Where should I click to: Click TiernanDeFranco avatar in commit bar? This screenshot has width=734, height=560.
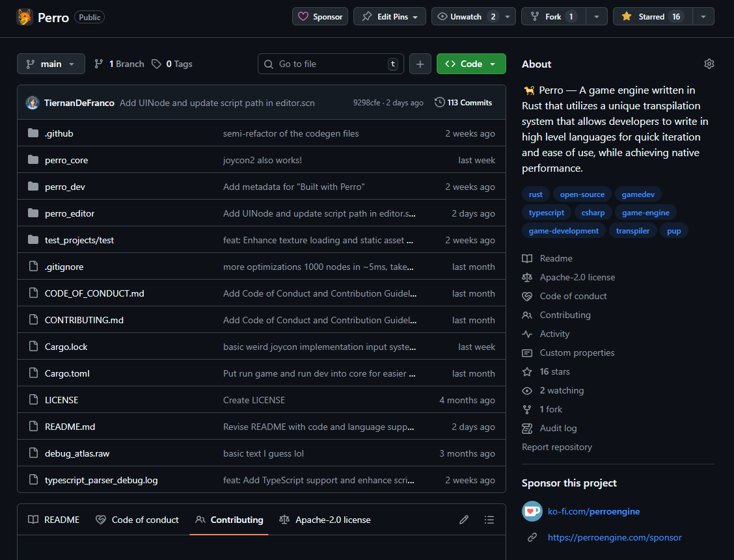[33, 103]
